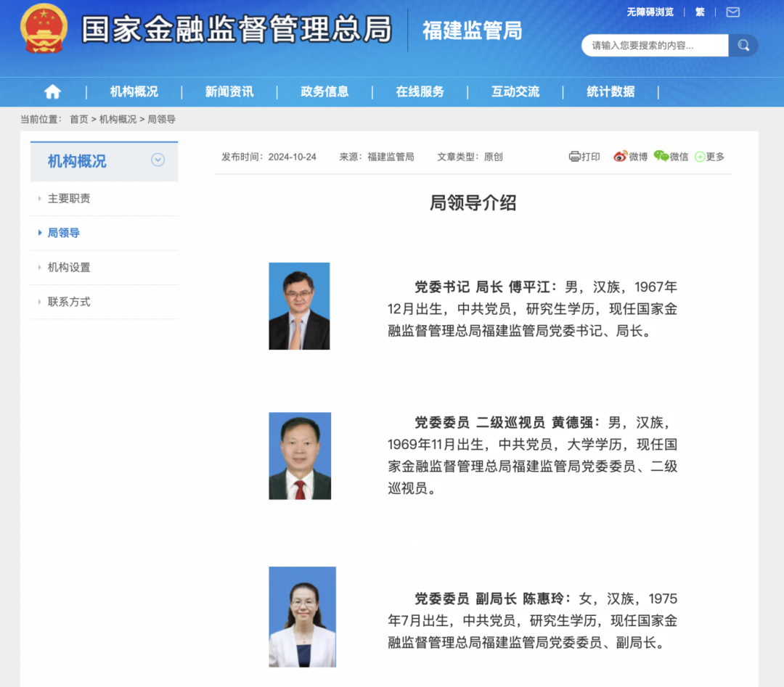Click the home icon in navigation bar

pos(52,92)
